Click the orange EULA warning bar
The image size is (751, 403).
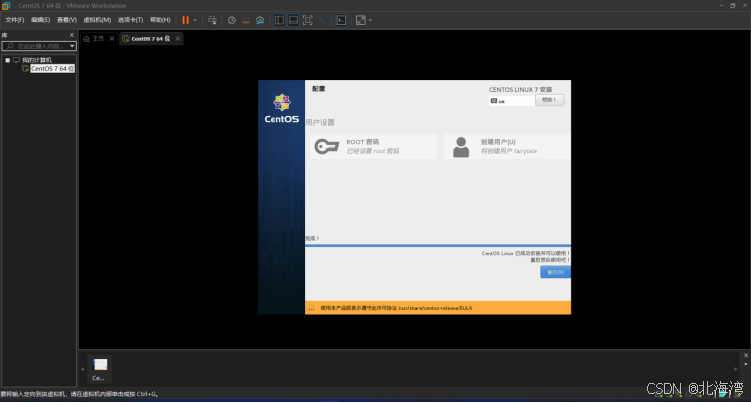pyautogui.click(x=438, y=308)
